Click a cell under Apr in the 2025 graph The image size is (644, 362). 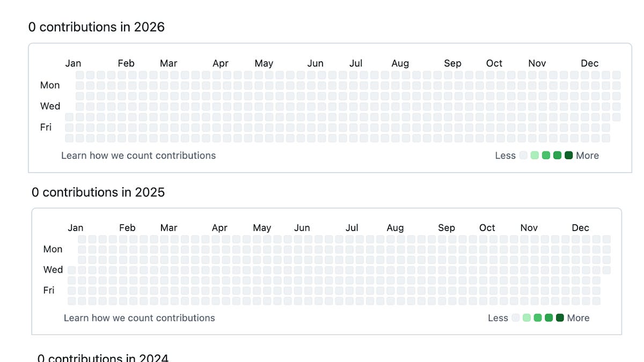[x=219, y=259]
